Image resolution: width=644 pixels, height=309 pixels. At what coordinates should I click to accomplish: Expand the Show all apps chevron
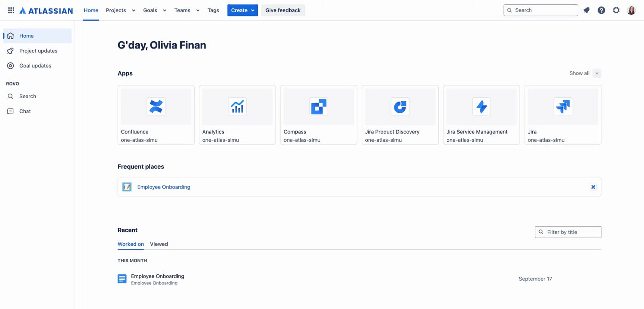click(x=597, y=73)
